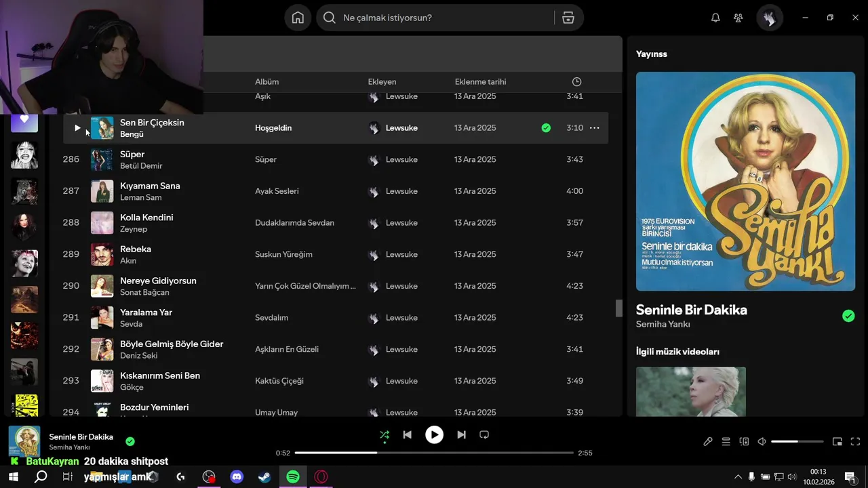
Task: Sort by Eklenme tarihi column header
Action: (480, 81)
